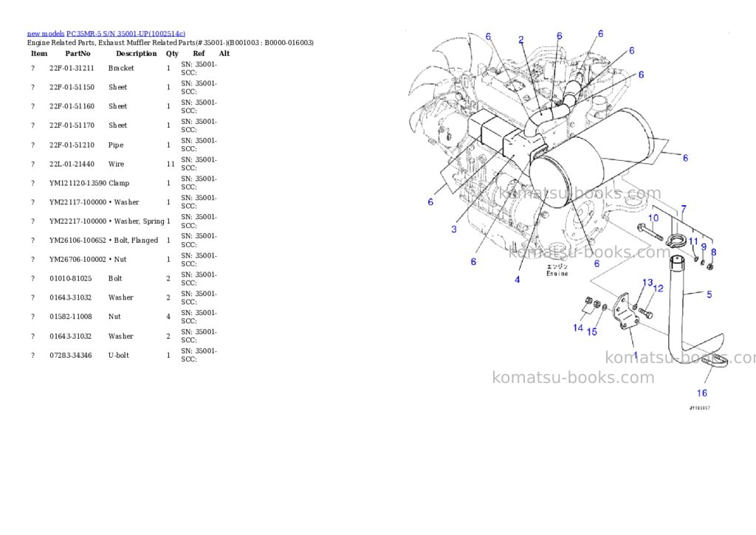This screenshot has height=535, width=756.
Task: Click callout number 14 in the diagram
Action: [578, 328]
